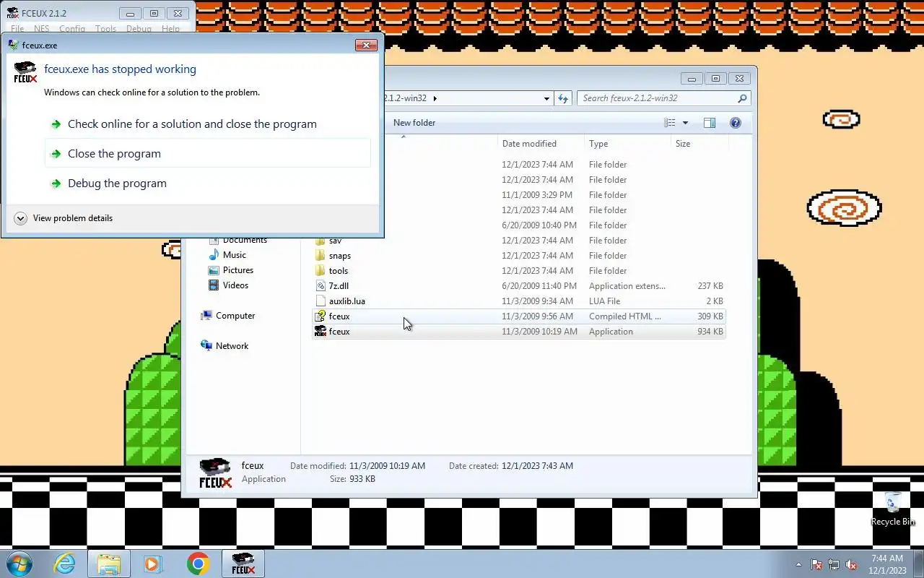Open Pictures in navigation pane
Image resolution: width=924 pixels, height=578 pixels.
[x=237, y=270]
